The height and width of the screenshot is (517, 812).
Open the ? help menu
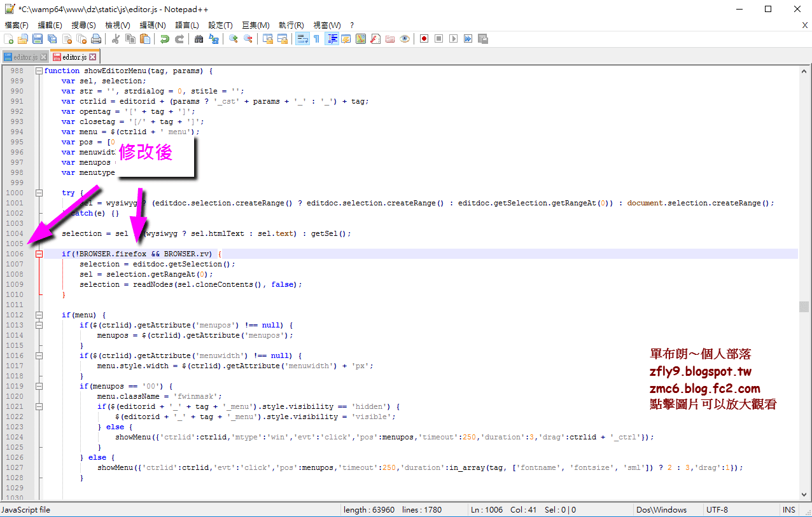click(x=352, y=25)
